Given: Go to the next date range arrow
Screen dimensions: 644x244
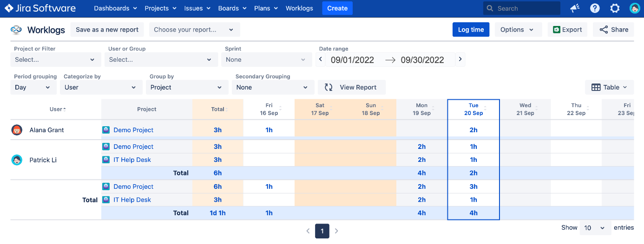Looking at the screenshot, I should click(x=460, y=59).
